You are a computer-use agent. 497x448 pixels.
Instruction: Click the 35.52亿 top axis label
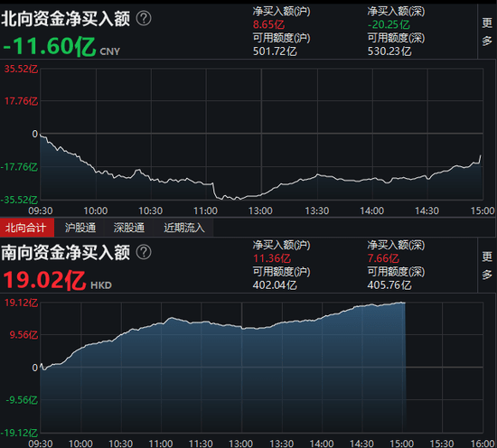(21, 69)
